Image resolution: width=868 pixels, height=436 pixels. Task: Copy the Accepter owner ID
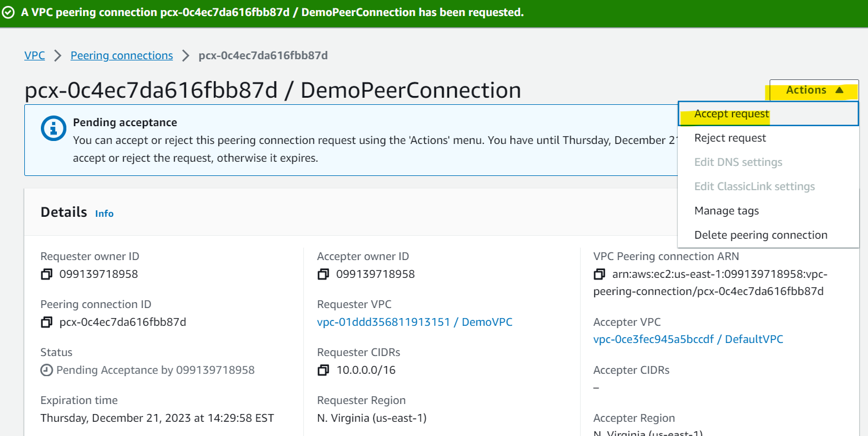coord(323,274)
